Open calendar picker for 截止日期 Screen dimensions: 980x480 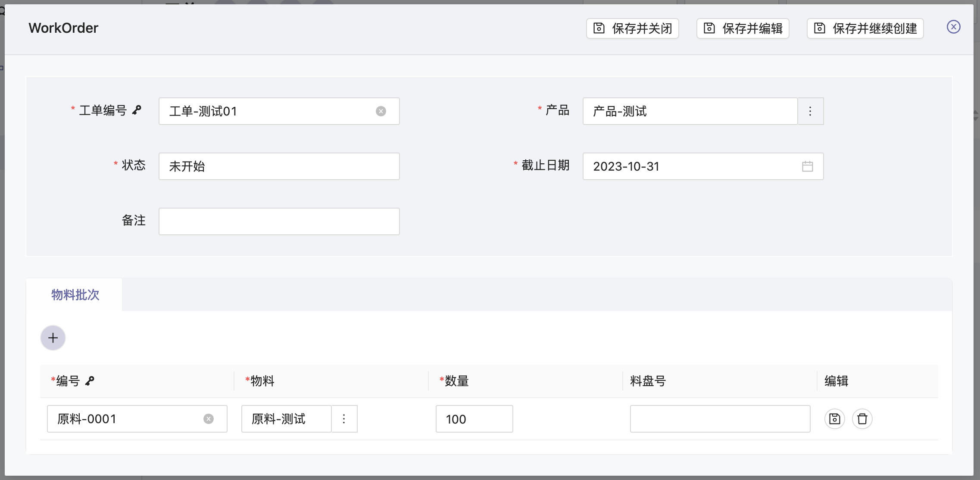pos(807,166)
